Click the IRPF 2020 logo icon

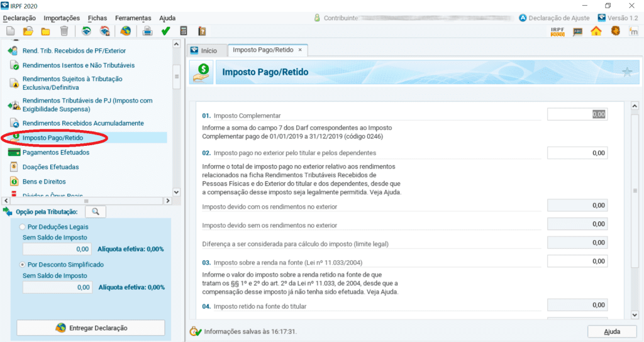click(558, 31)
